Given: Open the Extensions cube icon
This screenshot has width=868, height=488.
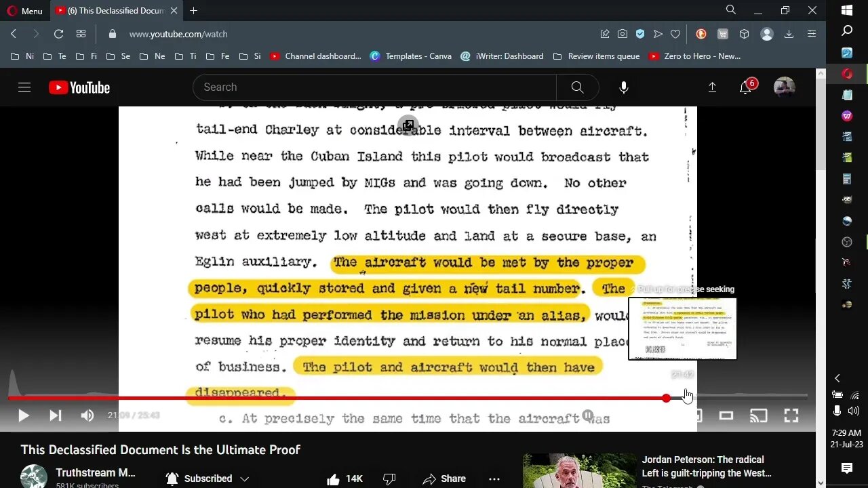Looking at the screenshot, I should (745, 34).
